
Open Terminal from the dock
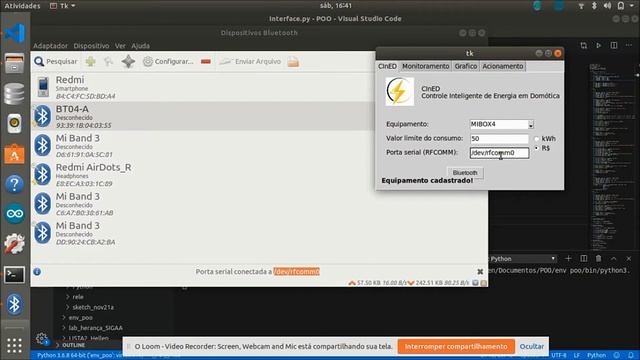(15, 275)
